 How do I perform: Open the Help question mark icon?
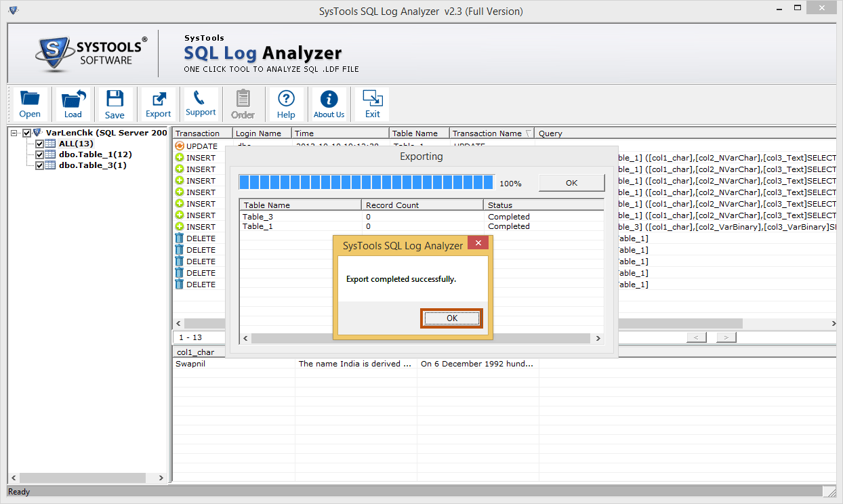[286, 104]
